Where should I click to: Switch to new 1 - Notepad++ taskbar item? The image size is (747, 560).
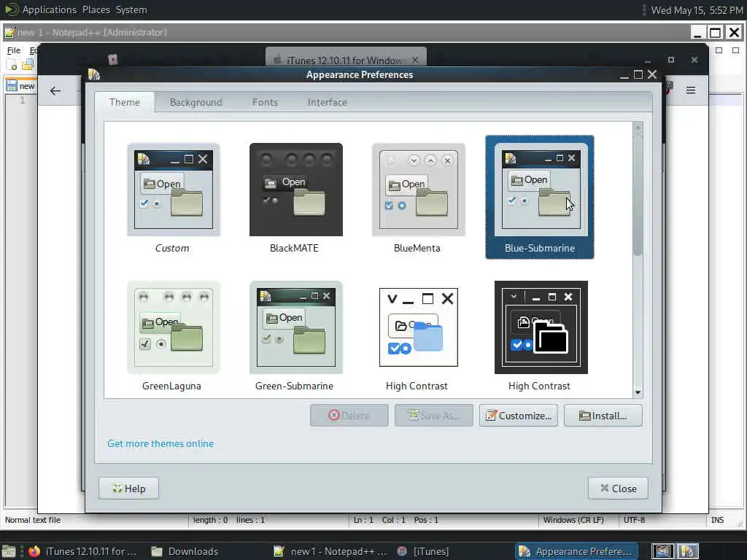[x=330, y=551]
